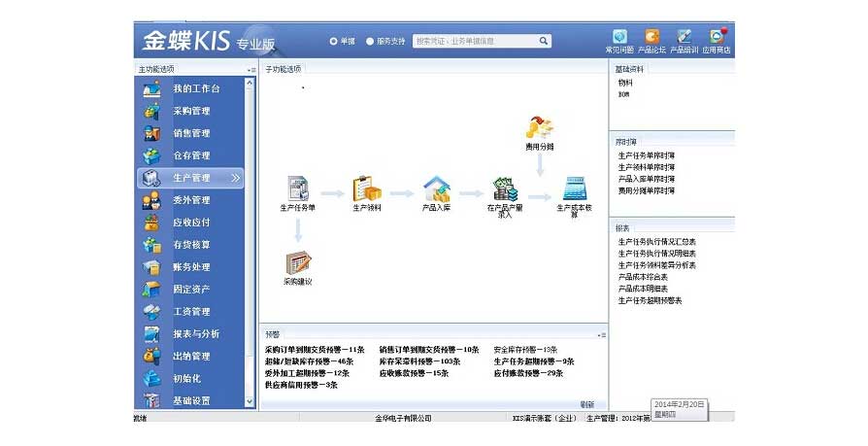Click the 生产领料 clipboard icon
Viewport: 868px width, 446px height.
coord(366,188)
